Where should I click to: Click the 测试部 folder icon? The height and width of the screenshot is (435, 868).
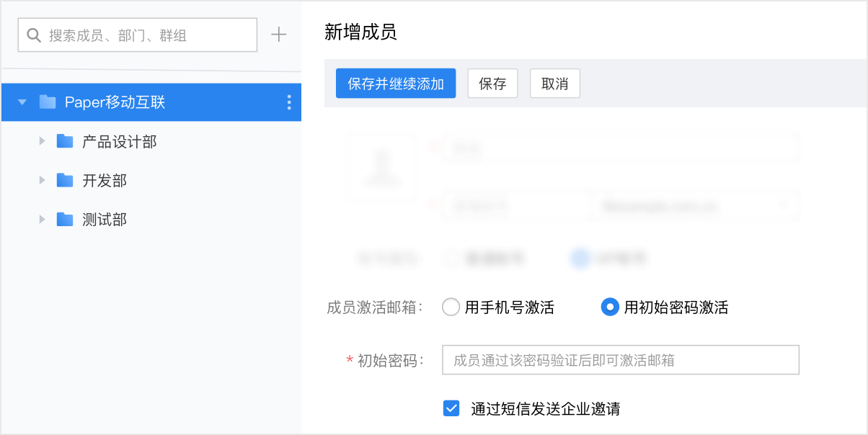[x=63, y=219]
